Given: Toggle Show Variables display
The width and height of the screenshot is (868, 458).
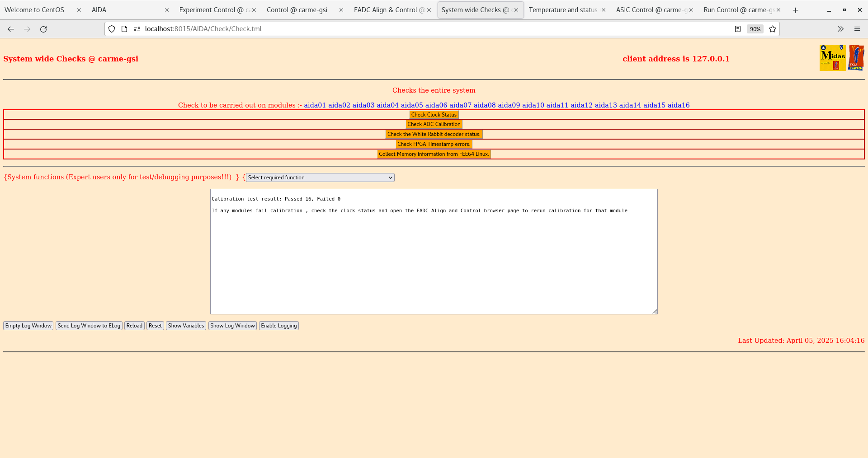Looking at the screenshot, I should tap(186, 325).
